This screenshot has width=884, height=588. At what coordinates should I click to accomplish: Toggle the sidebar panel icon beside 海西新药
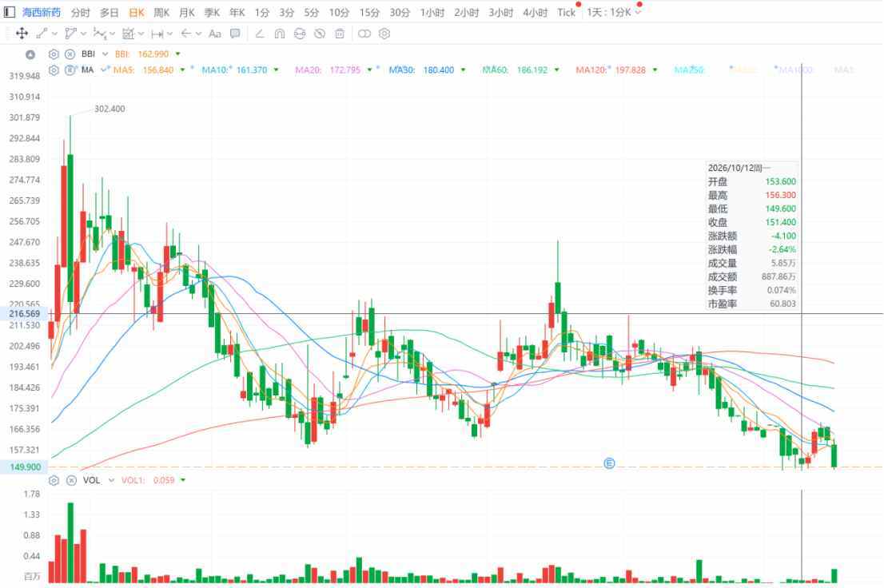(x=10, y=12)
